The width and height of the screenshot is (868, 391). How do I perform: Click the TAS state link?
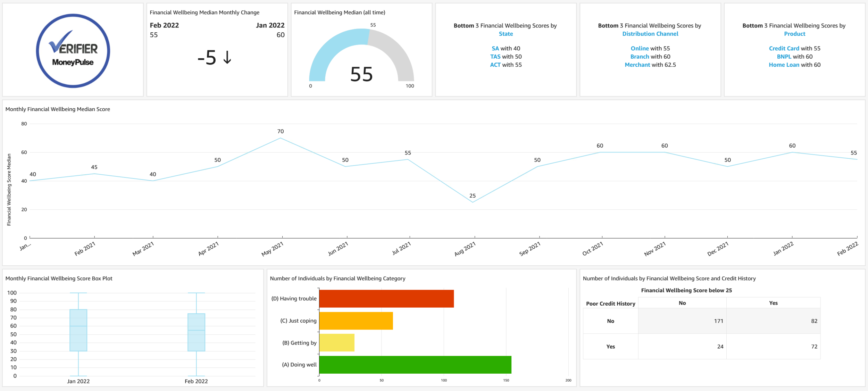pyautogui.click(x=495, y=57)
